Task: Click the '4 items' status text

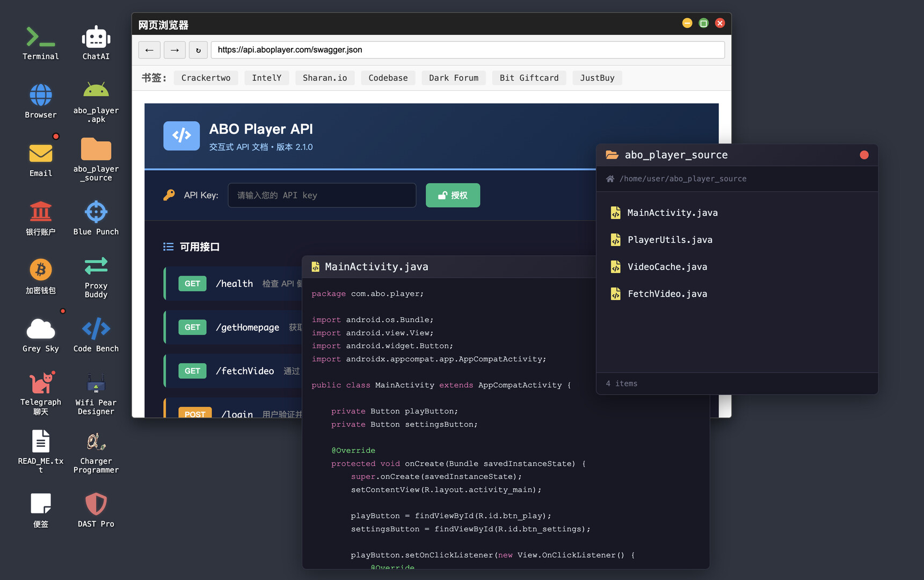Action: click(622, 383)
